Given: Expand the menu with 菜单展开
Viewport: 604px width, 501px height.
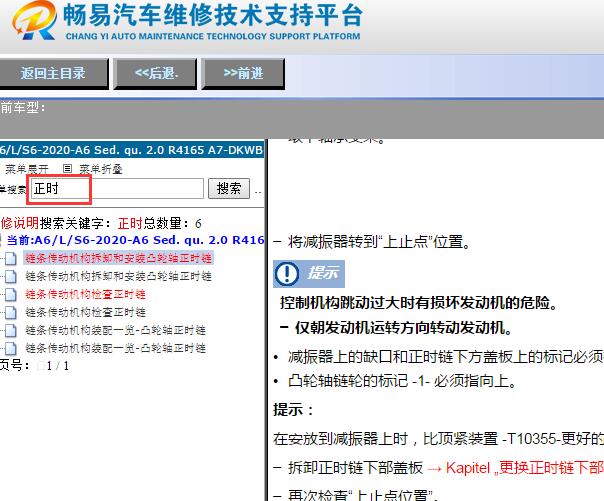Looking at the screenshot, I should (26, 169).
